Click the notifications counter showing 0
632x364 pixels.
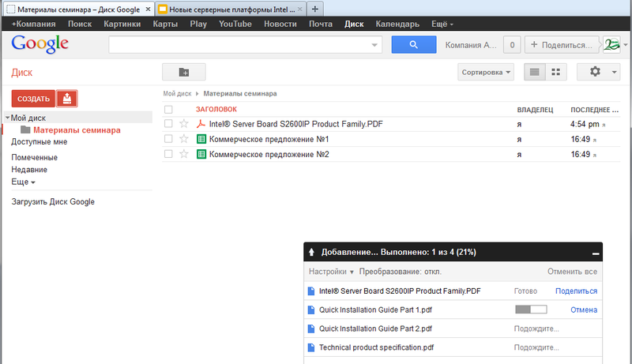[x=512, y=45]
